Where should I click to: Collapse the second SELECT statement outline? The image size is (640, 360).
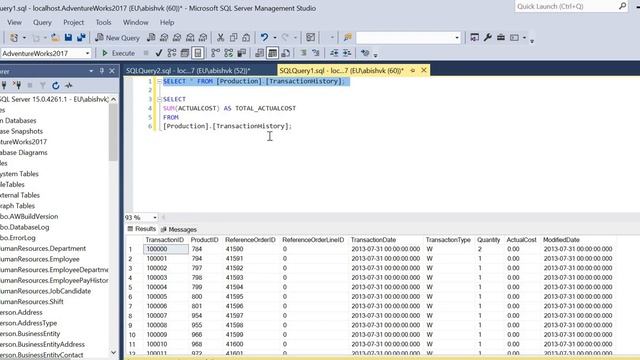pos(160,99)
